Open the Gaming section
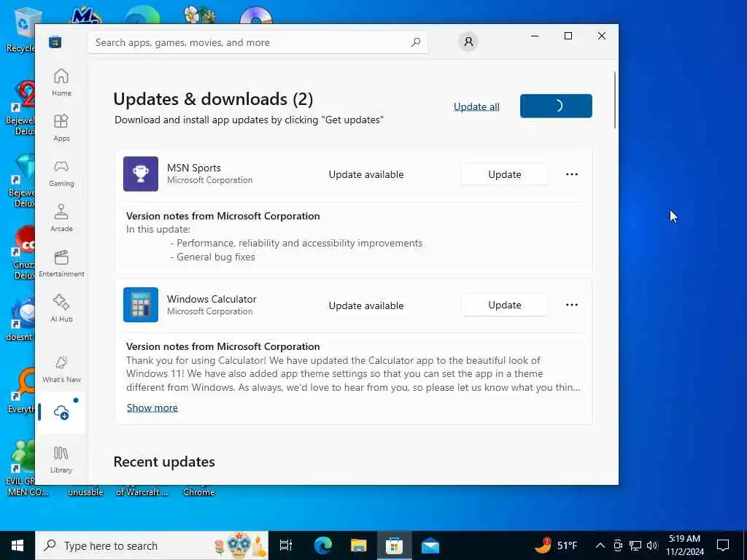The width and height of the screenshot is (747, 560). pos(61,173)
